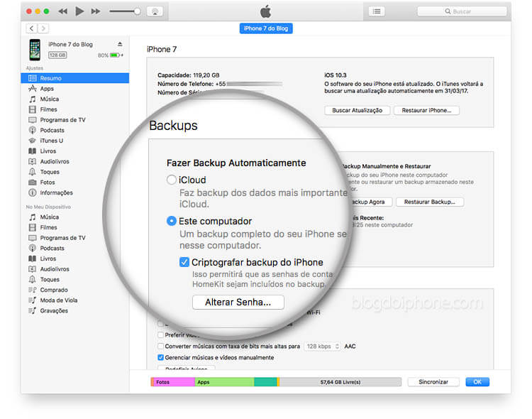
Task: Click the Audiolivros icon under Ajustes
Action: 32,161
